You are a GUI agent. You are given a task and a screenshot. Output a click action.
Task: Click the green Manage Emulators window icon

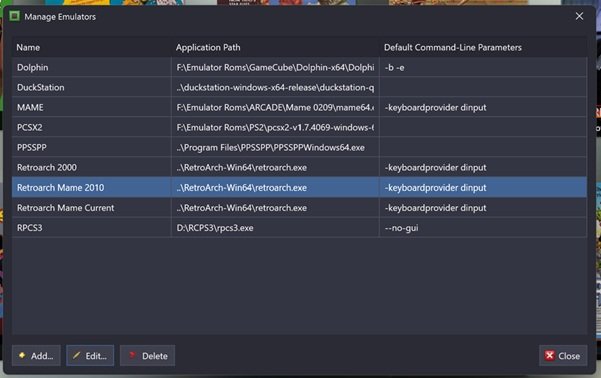click(x=15, y=16)
